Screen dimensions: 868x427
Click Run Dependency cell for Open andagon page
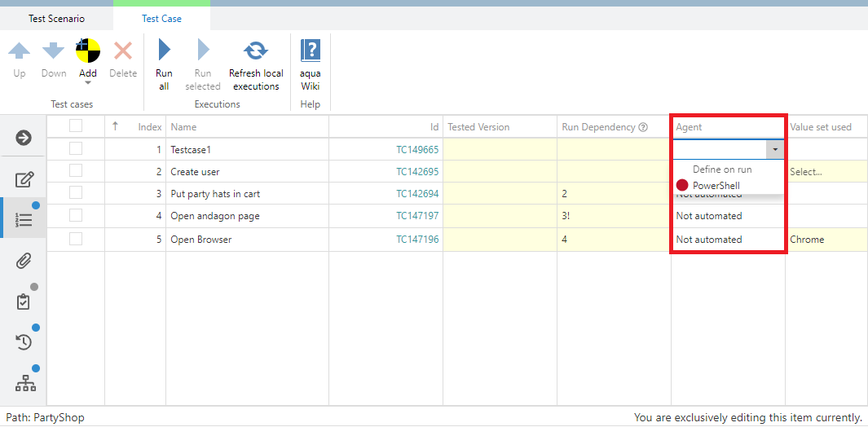[613, 216]
